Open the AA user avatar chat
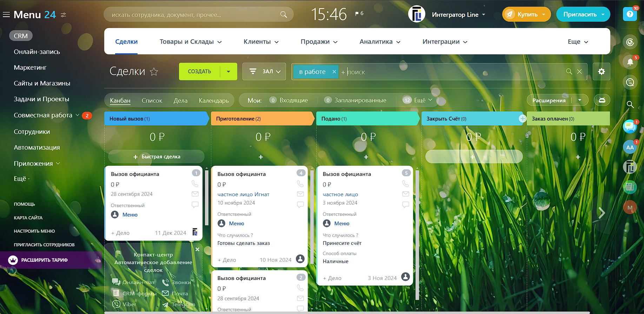 coord(630,147)
